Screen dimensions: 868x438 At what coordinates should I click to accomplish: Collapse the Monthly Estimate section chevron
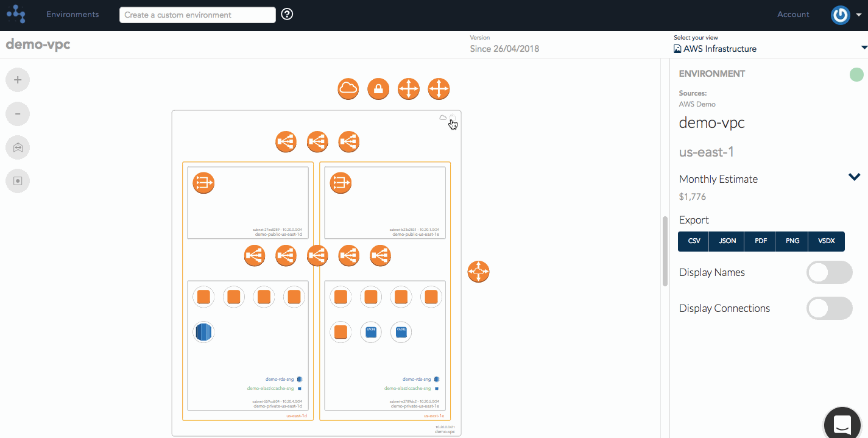pyautogui.click(x=854, y=177)
